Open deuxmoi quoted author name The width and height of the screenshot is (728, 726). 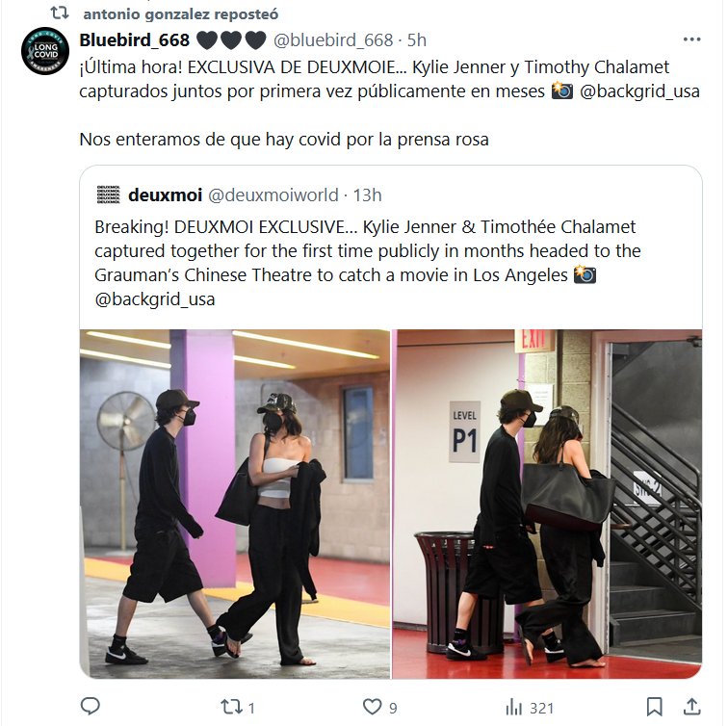[166, 194]
